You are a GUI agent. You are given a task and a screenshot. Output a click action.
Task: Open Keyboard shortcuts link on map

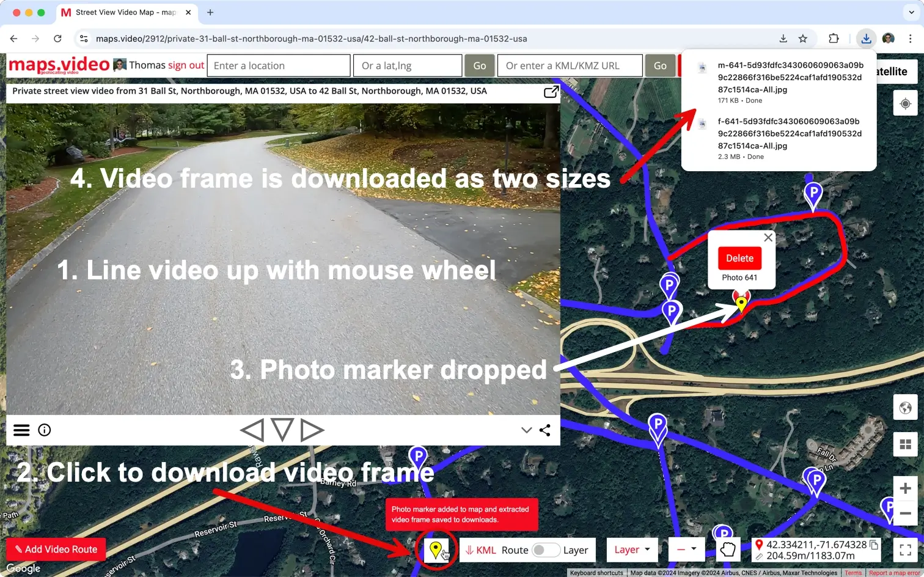click(x=596, y=573)
